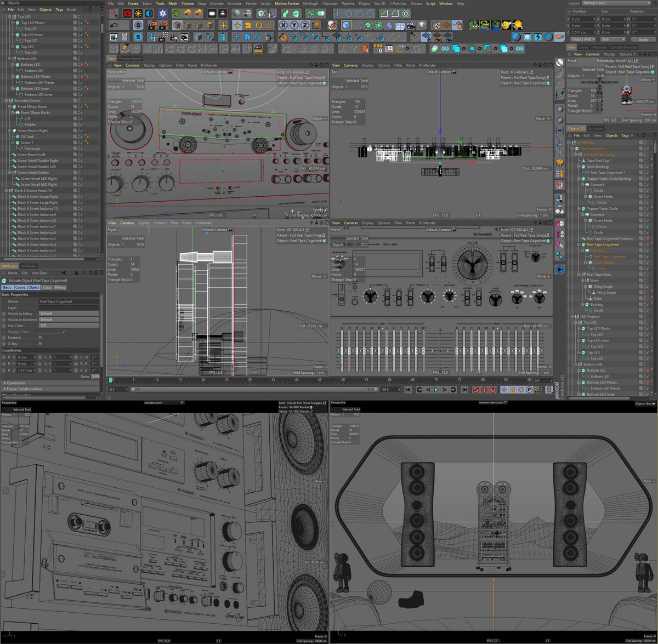Screen dimensions: 658x644
Task: Select the Cube primitive icon
Action: coord(346,25)
